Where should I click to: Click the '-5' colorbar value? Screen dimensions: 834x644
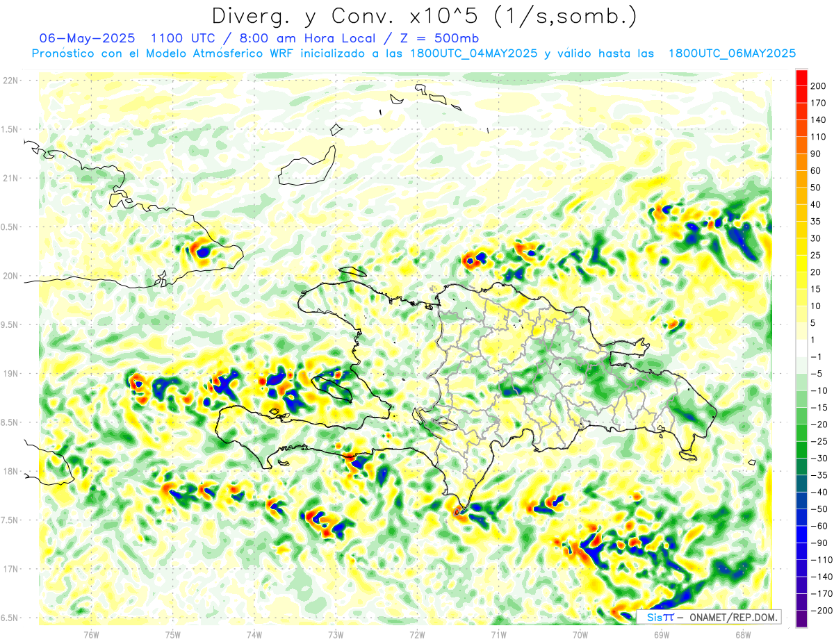click(818, 374)
